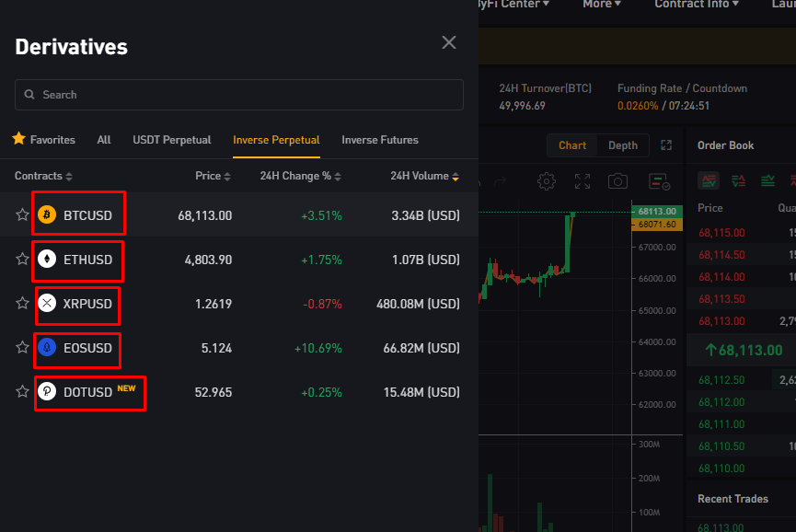Click the Search contracts field

239,95
